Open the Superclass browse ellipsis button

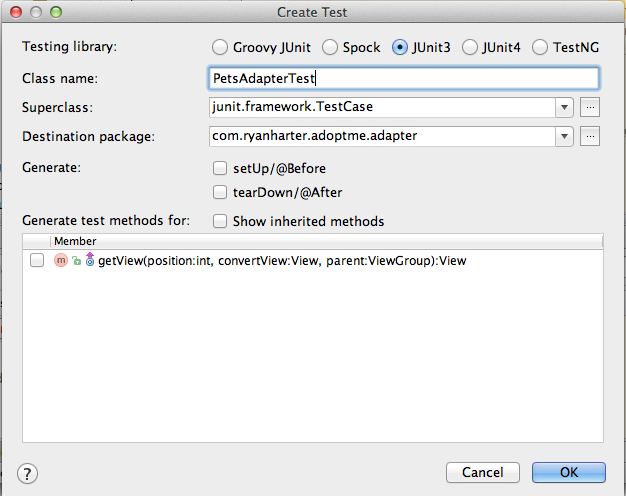point(590,107)
